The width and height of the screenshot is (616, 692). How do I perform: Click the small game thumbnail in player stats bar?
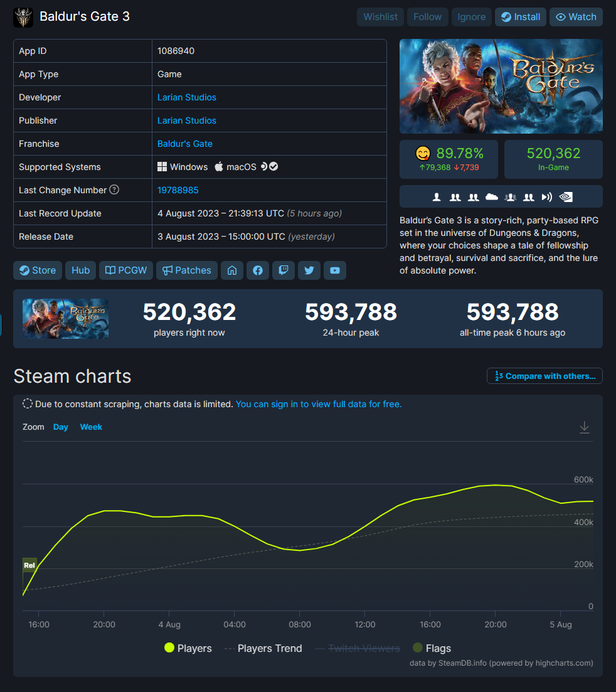[66, 319]
